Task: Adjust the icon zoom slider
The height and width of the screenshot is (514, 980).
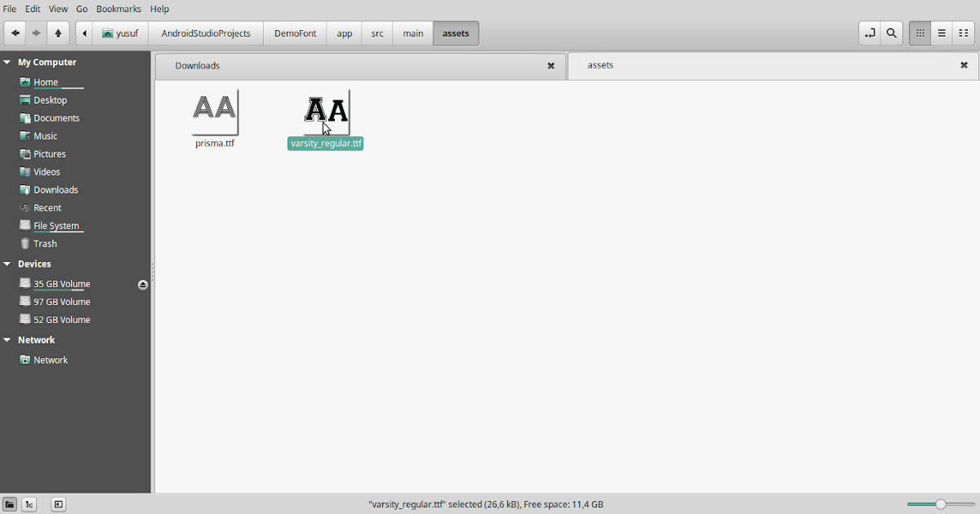Action: pos(939,504)
